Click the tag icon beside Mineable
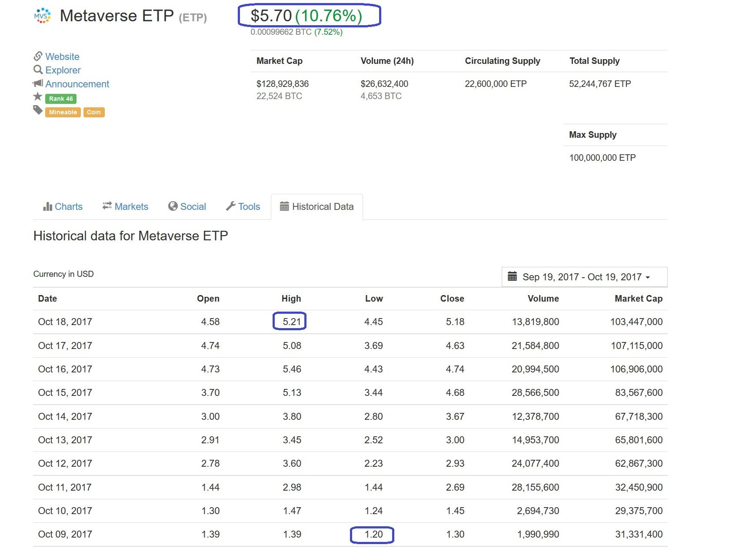Image resolution: width=756 pixels, height=548 pixels. tap(38, 110)
